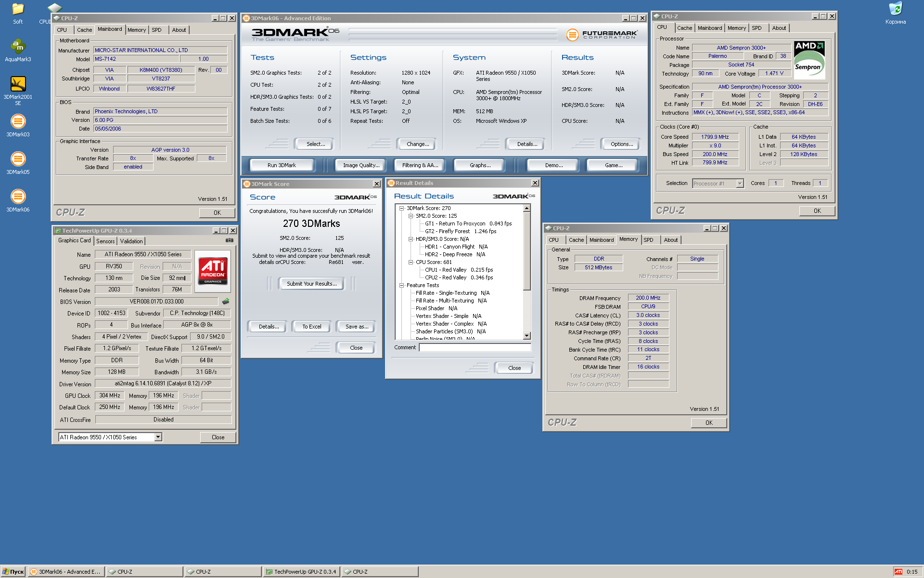Click OK in Memory CPU-Z window
This screenshot has width=924, height=578.
point(709,423)
